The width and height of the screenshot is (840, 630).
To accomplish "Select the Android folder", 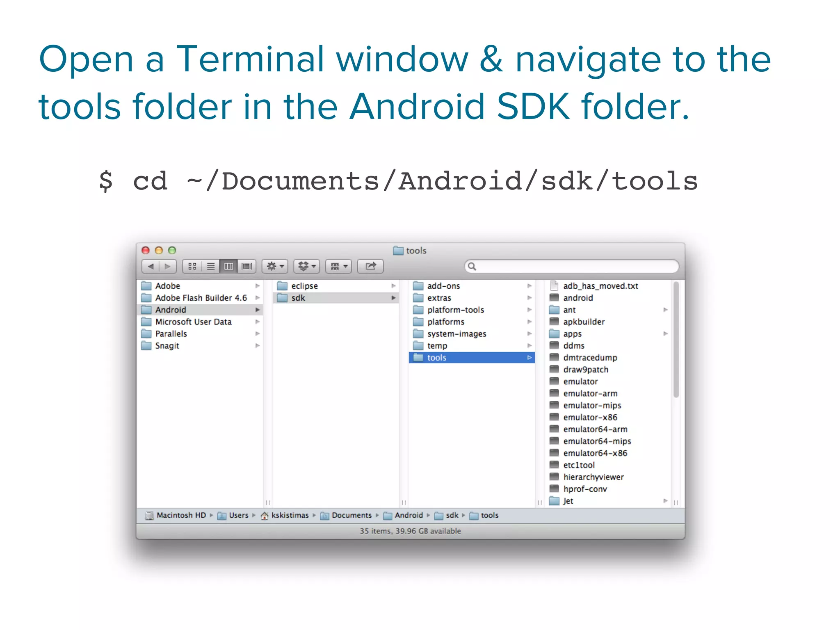I will click(x=201, y=310).
